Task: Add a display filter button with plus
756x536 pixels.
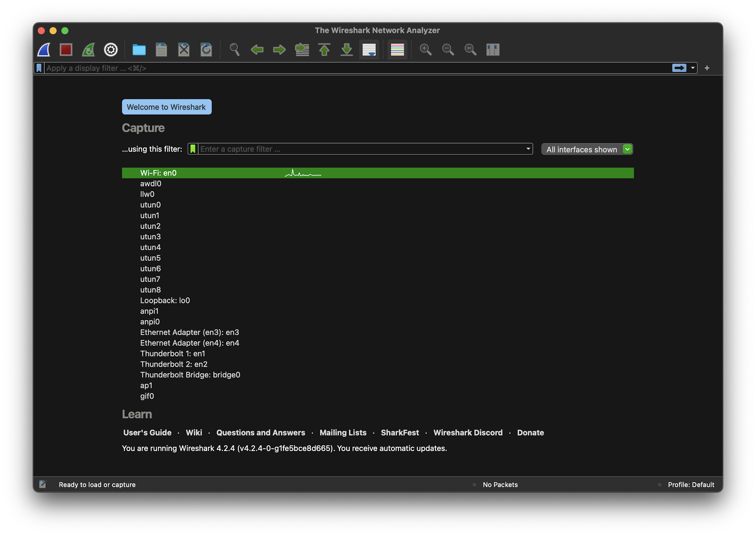Action: tap(707, 68)
